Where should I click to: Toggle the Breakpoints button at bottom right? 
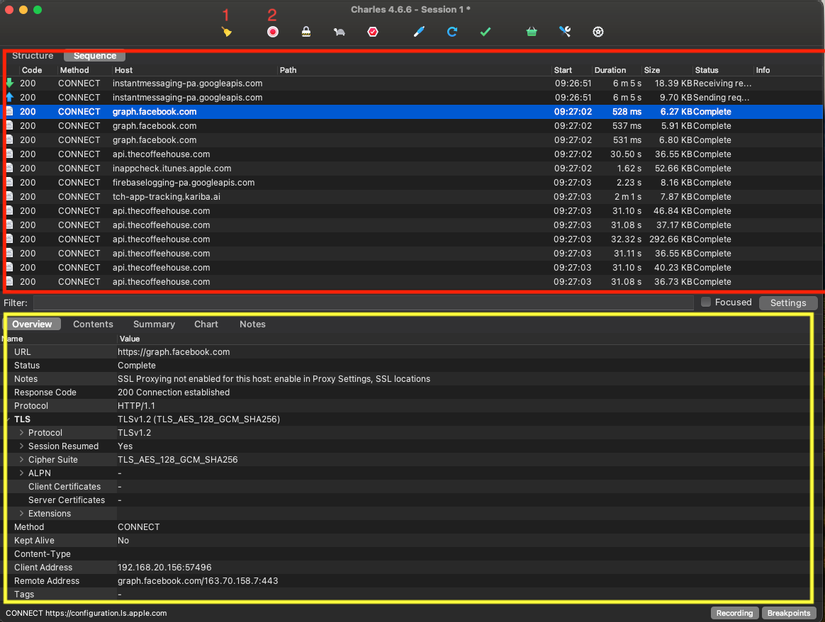(x=789, y=613)
